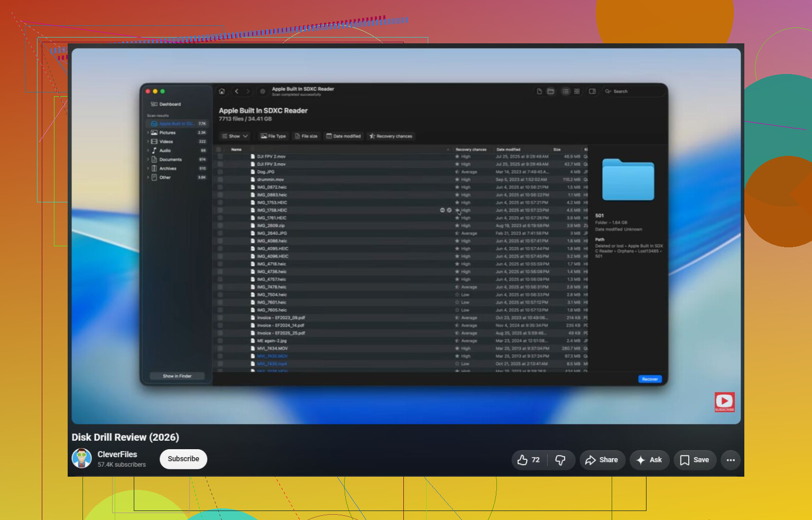
Task: Check the box for IMG_0872.heic
Action: 220,187
